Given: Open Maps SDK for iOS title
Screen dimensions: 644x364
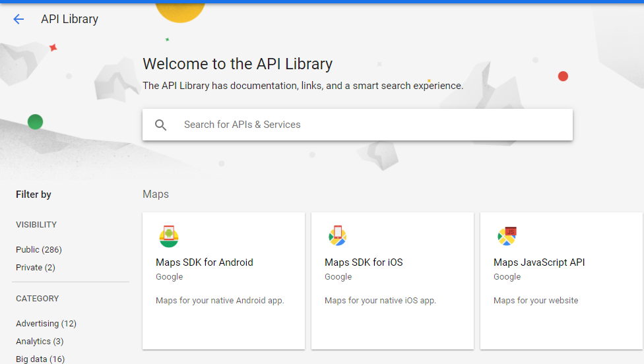Looking at the screenshot, I should 364,262.
